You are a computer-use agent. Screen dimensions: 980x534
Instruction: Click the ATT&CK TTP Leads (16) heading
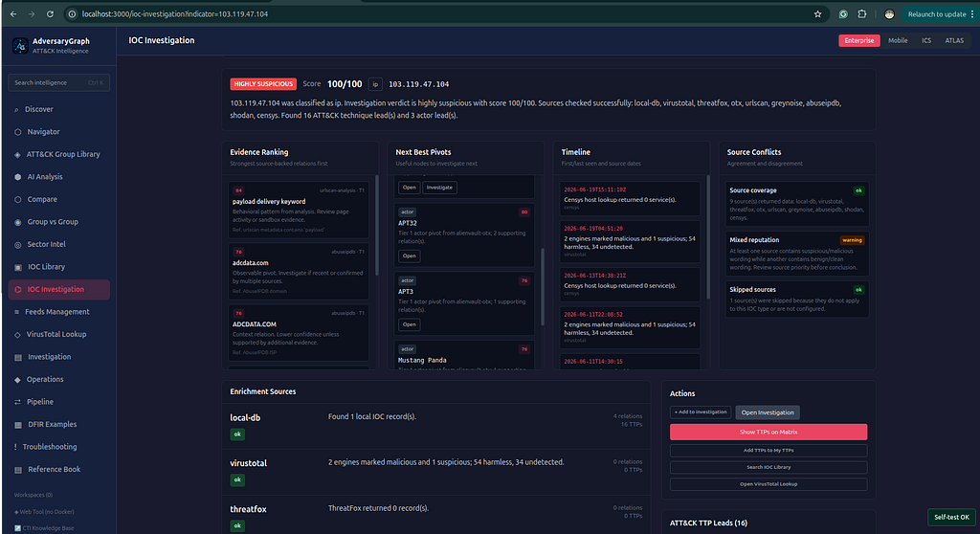click(708, 523)
